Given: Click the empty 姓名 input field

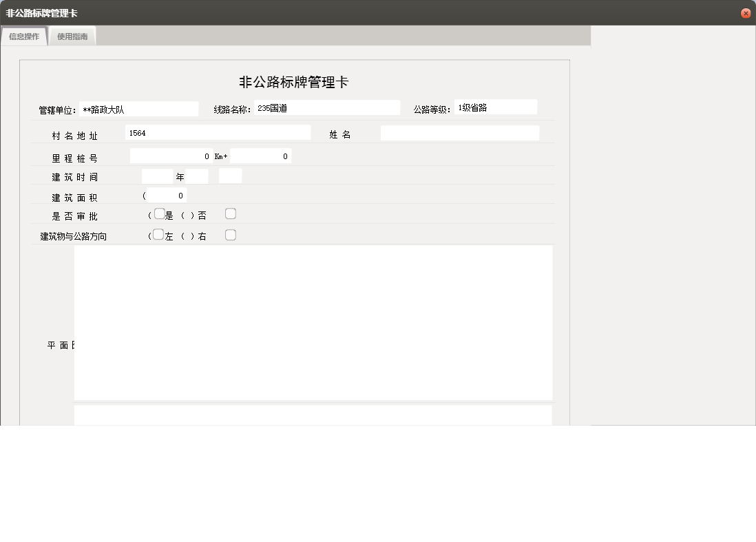Looking at the screenshot, I should 459,132.
